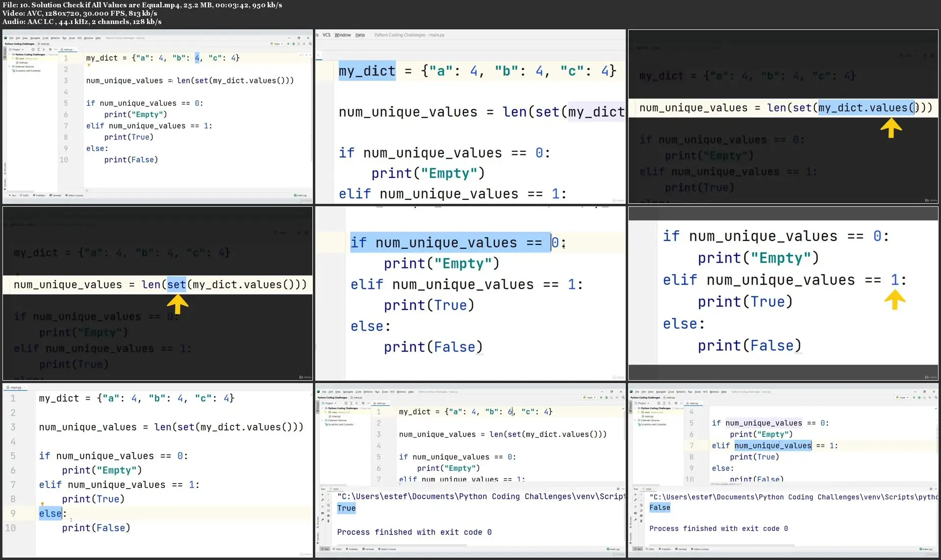Image resolution: width=941 pixels, height=560 pixels.
Task: Open the Event Log in the status bar
Action: [302, 195]
